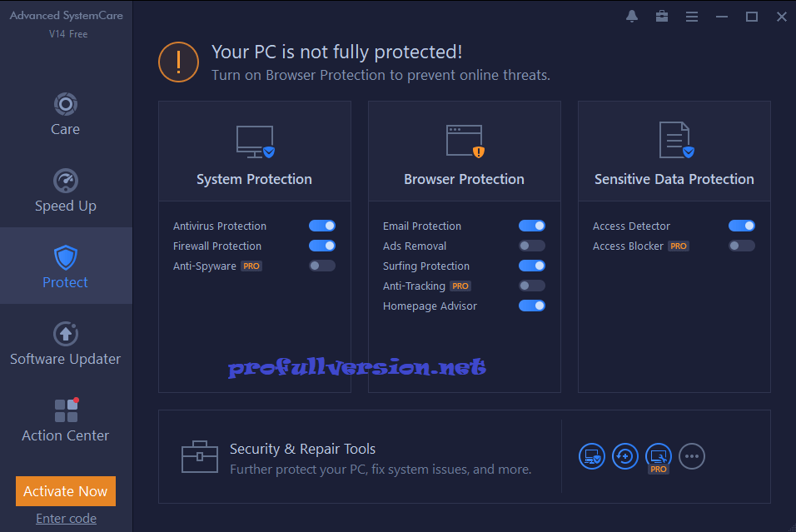Open the hamburger main menu
Screen dimensions: 796x532
(691, 16)
